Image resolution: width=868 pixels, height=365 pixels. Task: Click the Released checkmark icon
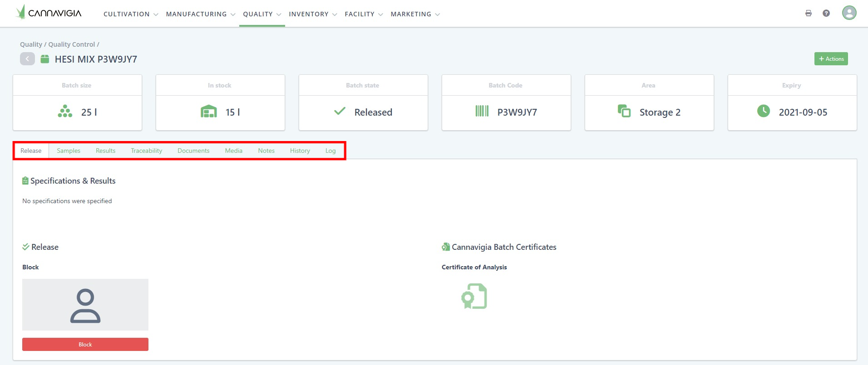point(340,111)
